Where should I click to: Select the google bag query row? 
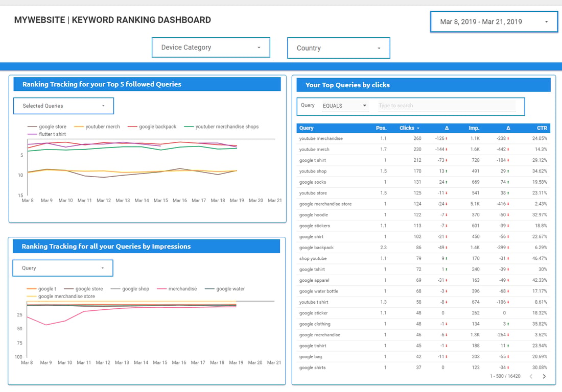424,357
